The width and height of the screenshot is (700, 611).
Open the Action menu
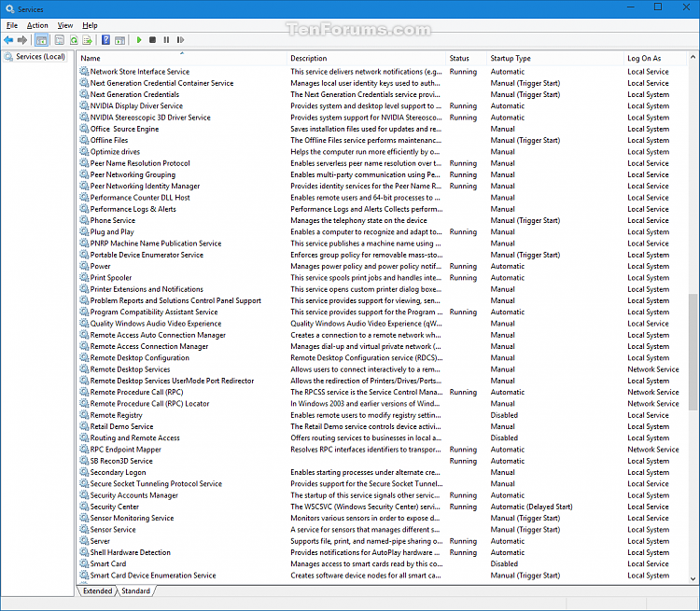tap(37, 25)
